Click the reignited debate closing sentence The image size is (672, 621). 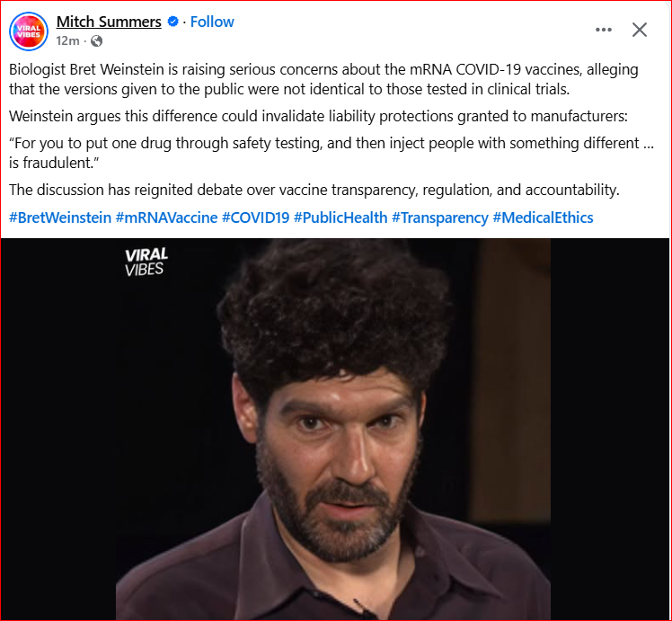(314, 190)
